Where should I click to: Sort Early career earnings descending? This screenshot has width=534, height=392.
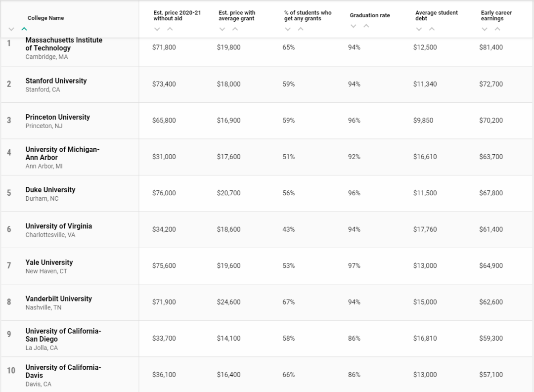tap(485, 29)
